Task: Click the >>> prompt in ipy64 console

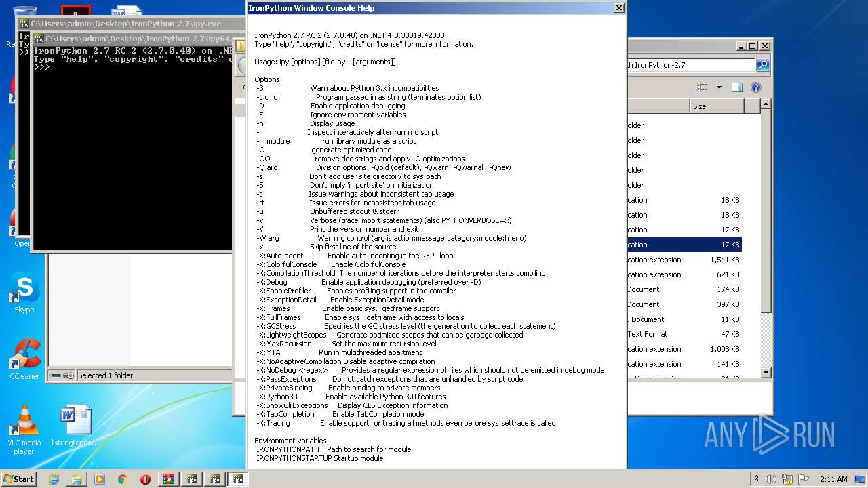Action: 41,68
